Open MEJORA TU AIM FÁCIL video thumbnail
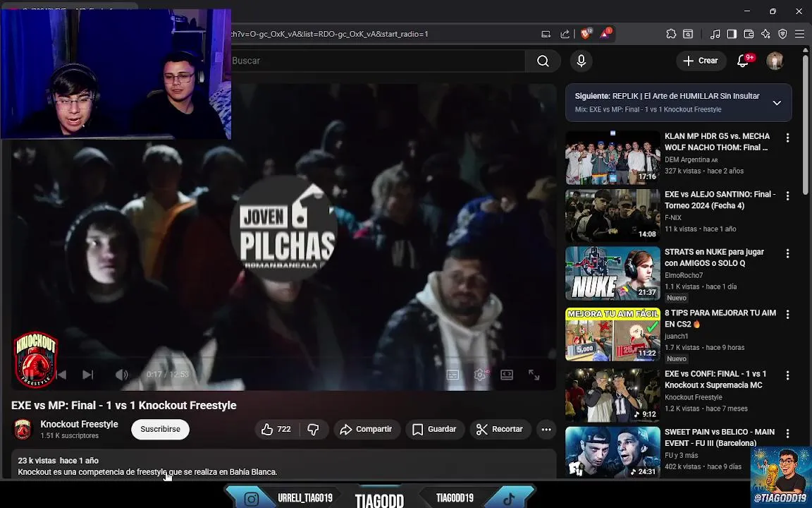Image resolution: width=812 pixels, height=508 pixels. pyautogui.click(x=613, y=334)
